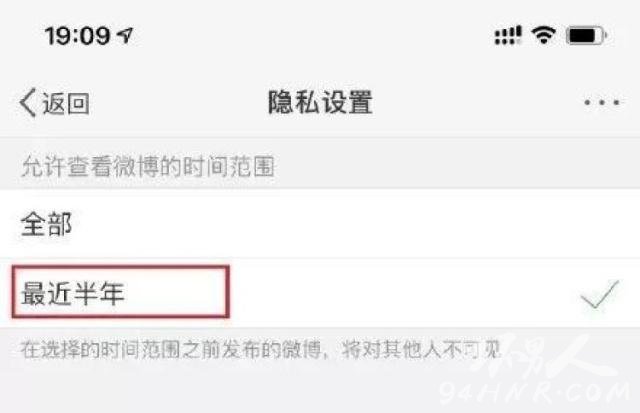Image resolution: width=640 pixels, height=413 pixels.
Task: Tap the Wi-Fi status icon
Action: coord(543,35)
